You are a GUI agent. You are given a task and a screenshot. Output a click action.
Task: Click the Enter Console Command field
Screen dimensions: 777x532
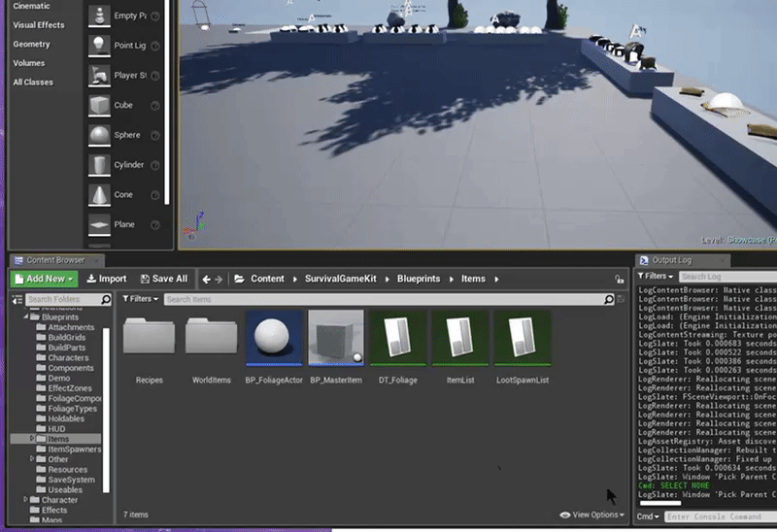pyautogui.click(x=721, y=516)
